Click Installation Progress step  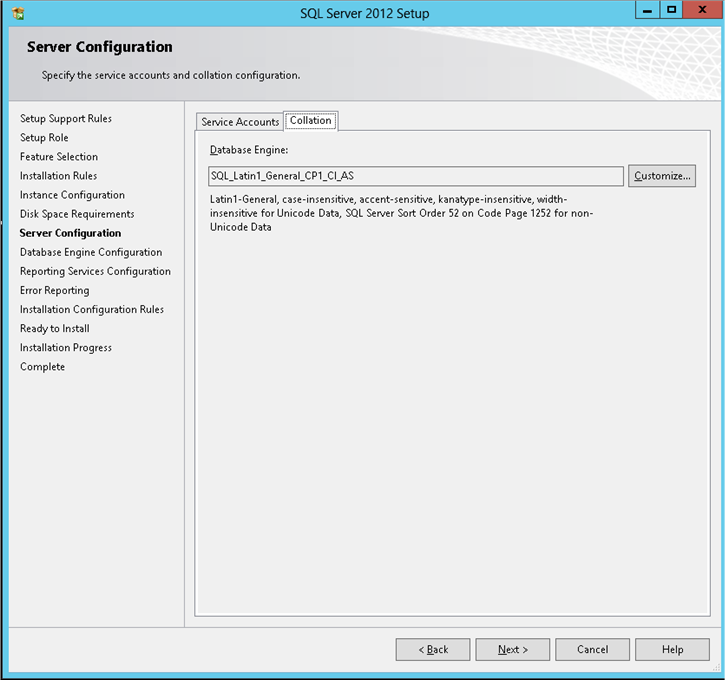[66, 348]
